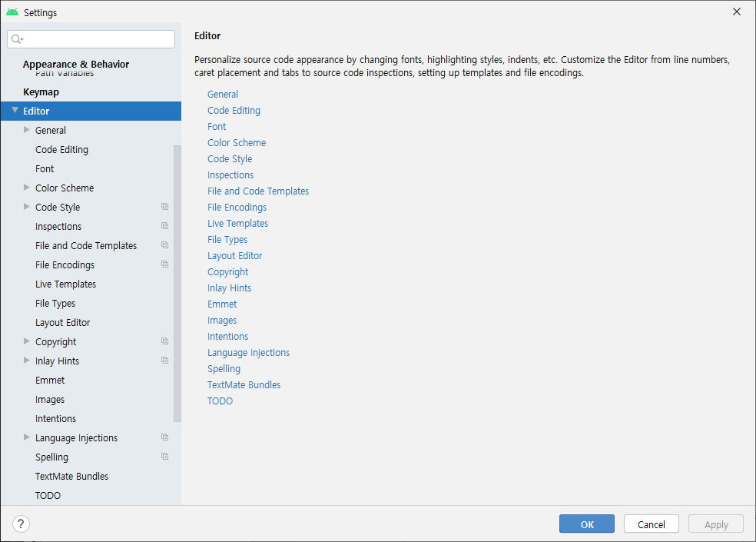Screen dimensions: 756x542
Task: Open the Language Injections link in Editor page
Action: coord(249,353)
